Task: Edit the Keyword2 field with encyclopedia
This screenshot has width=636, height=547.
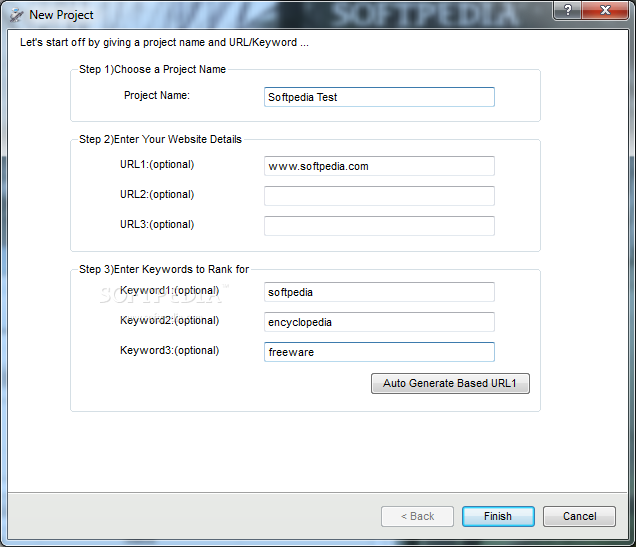Action: [x=379, y=322]
